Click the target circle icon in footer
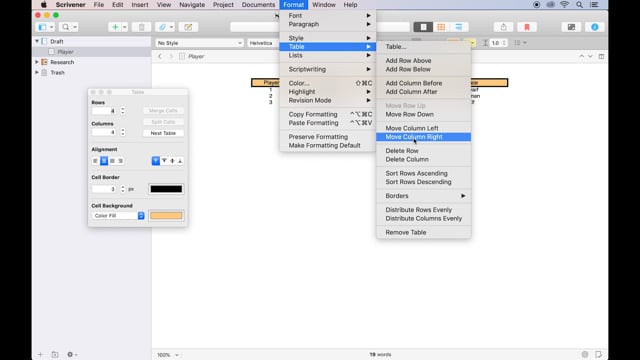 click(x=585, y=354)
